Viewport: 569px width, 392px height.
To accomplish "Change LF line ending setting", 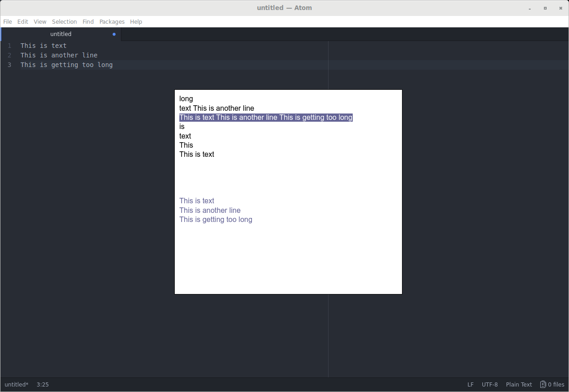I will click(470, 385).
